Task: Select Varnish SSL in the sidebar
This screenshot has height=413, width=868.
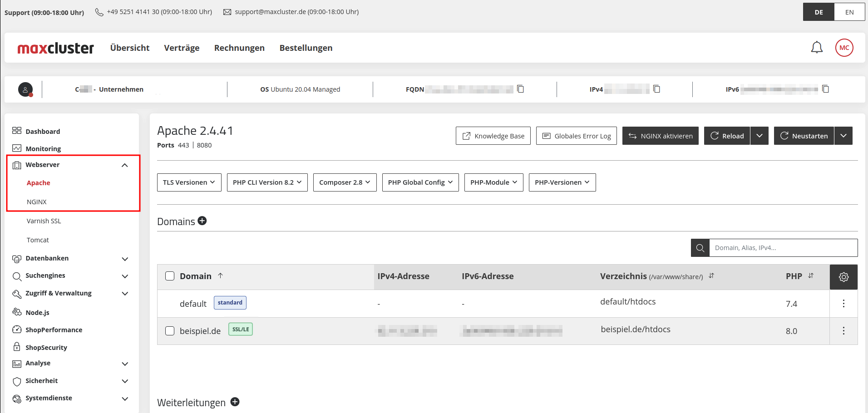Action: pyautogui.click(x=44, y=221)
